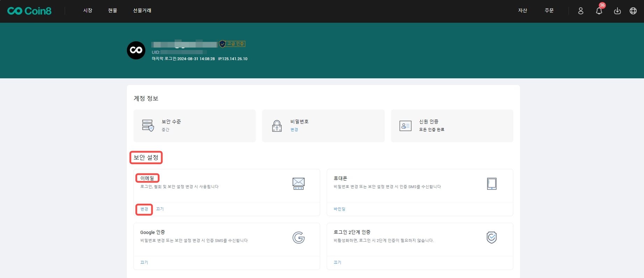644x278 pixels.
Task: Click the round CO account avatar
Action: pyautogui.click(x=136, y=50)
